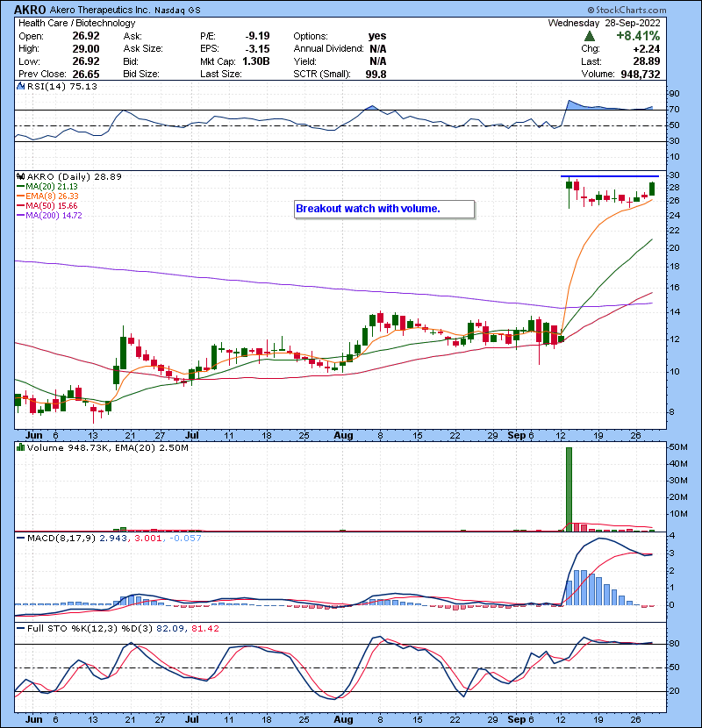The image size is (702, 728).
Task: Click the green up-arrow change indicator
Action: (x=590, y=36)
